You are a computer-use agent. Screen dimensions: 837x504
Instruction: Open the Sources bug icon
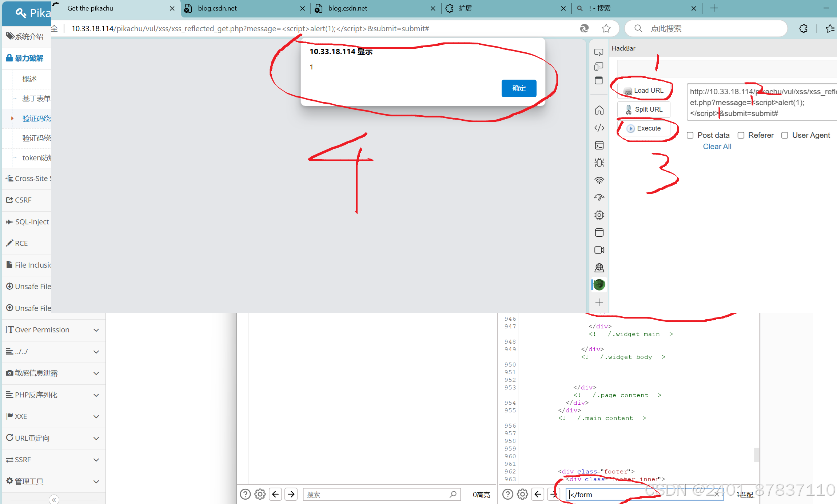[x=599, y=163]
